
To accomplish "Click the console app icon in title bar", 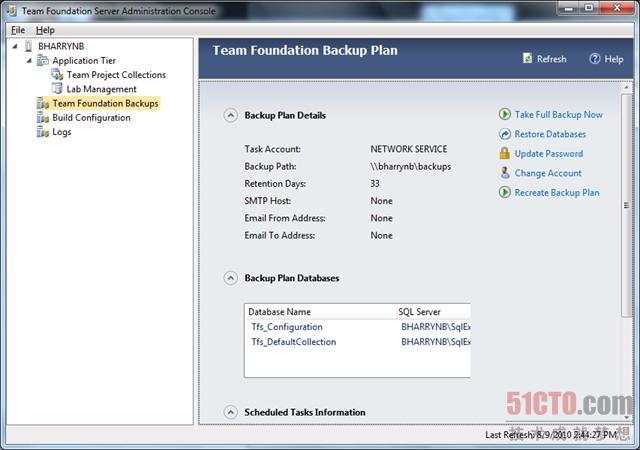I will coord(11,11).
